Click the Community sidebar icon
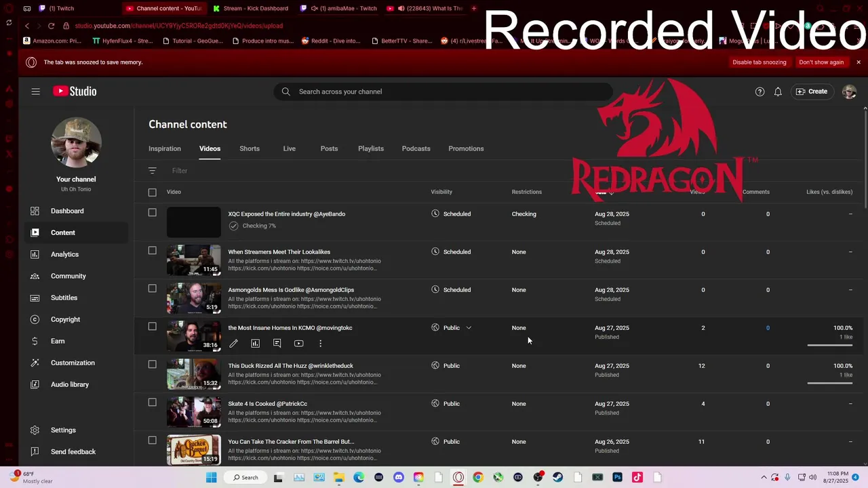Image resolution: width=868 pixels, height=488 pixels. (35, 276)
